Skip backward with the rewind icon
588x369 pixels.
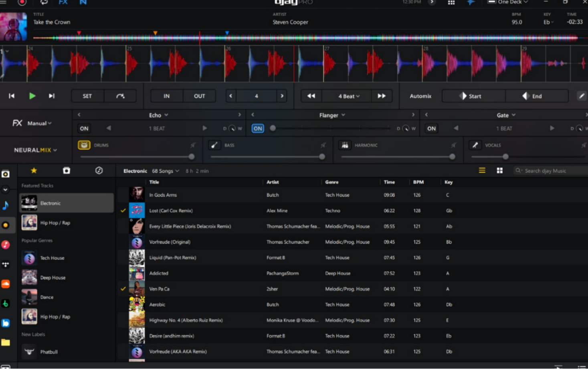(311, 96)
